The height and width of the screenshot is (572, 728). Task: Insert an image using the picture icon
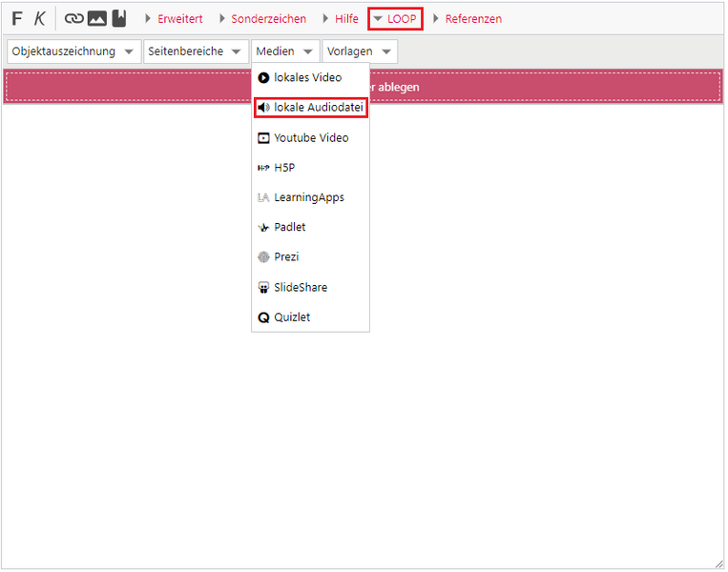point(97,18)
